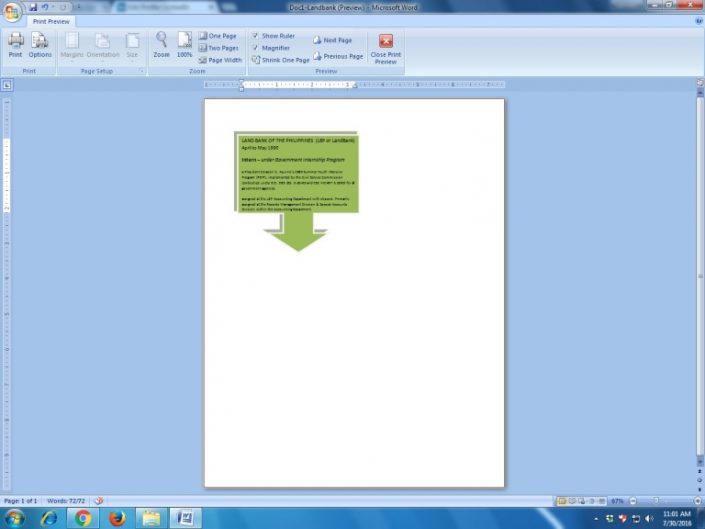Click 'Page: 1 of 1' in status bar

point(21,501)
